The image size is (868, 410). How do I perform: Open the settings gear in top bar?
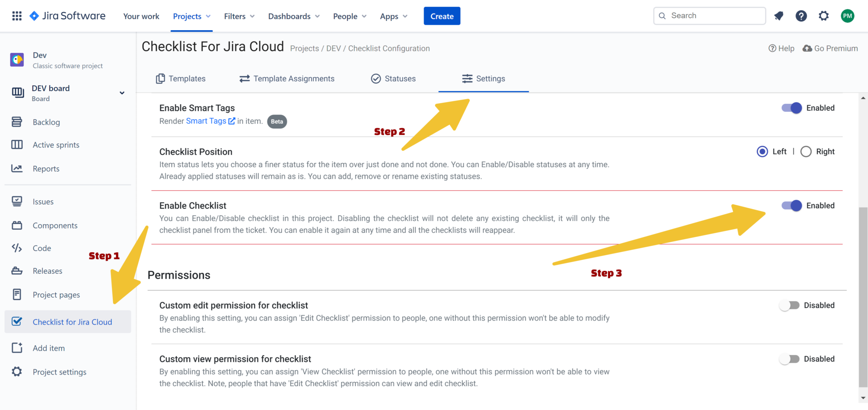pyautogui.click(x=823, y=16)
